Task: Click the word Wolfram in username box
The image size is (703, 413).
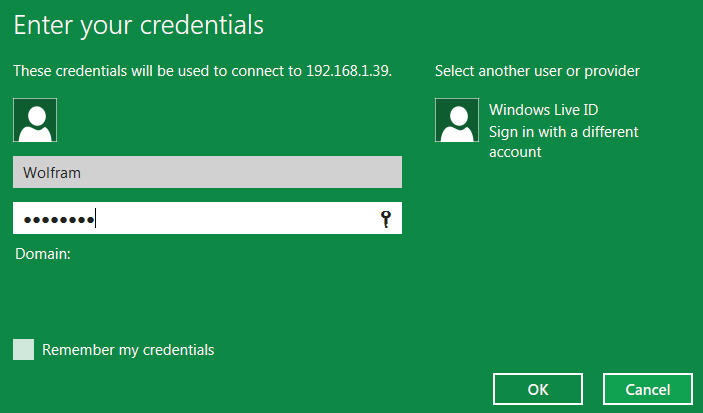Action: [x=52, y=173]
